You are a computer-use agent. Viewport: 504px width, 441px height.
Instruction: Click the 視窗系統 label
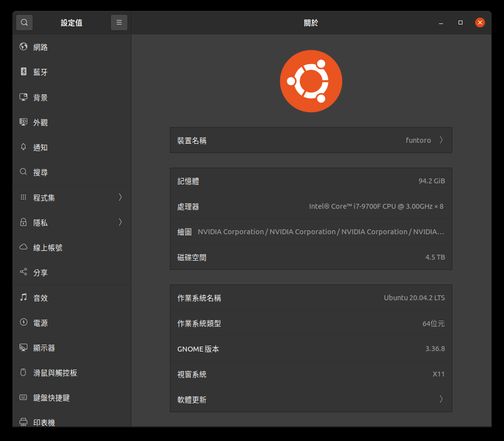191,375
